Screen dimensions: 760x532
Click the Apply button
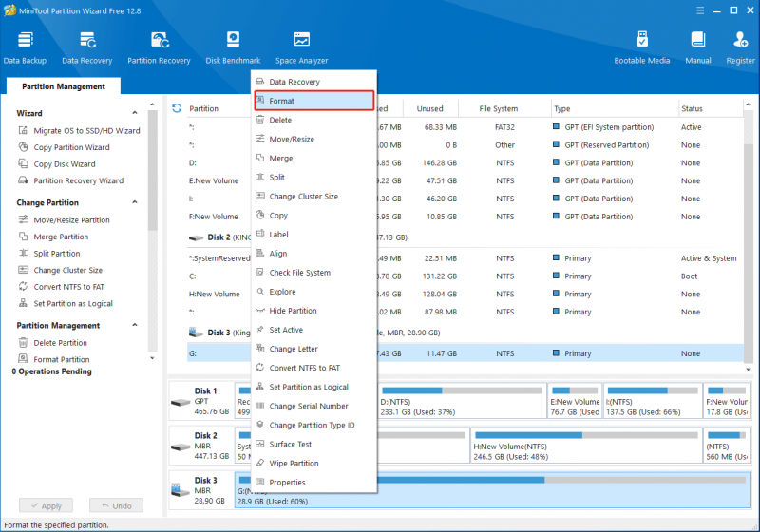pyautogui.click(x=46, y=505)
